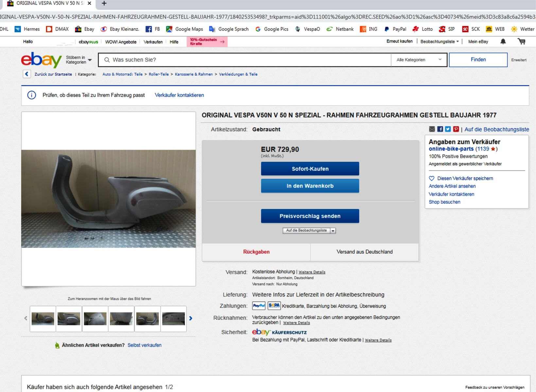
Task: Open the shopping cart icon
Action: coord(521,41)
